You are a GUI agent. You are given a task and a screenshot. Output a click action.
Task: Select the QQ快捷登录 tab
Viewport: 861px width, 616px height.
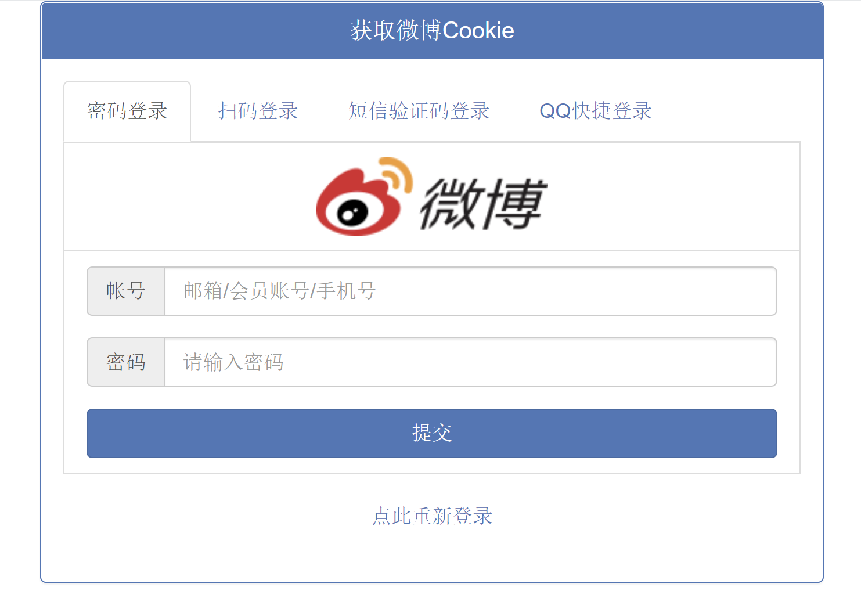pyautogui.click(x=596, y=111)
